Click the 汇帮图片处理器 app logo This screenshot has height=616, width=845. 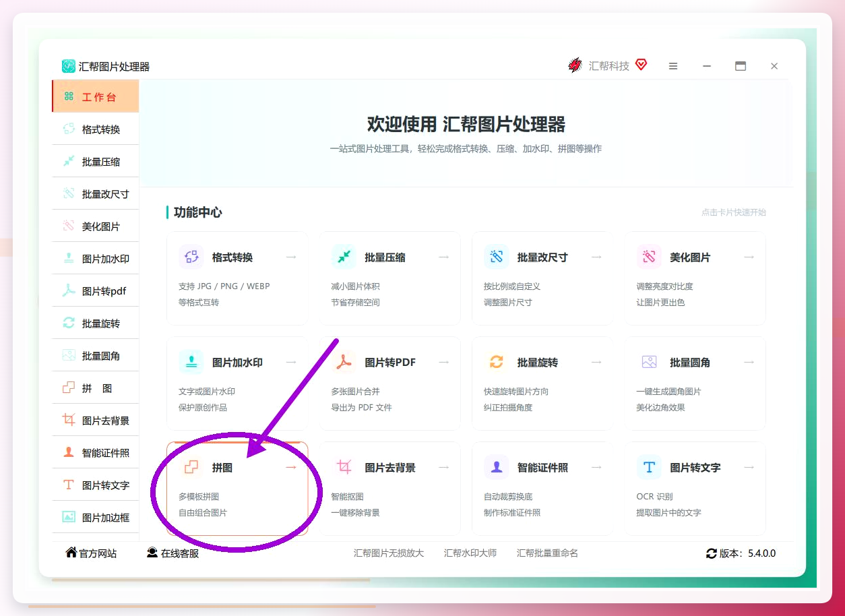point(68,66)
